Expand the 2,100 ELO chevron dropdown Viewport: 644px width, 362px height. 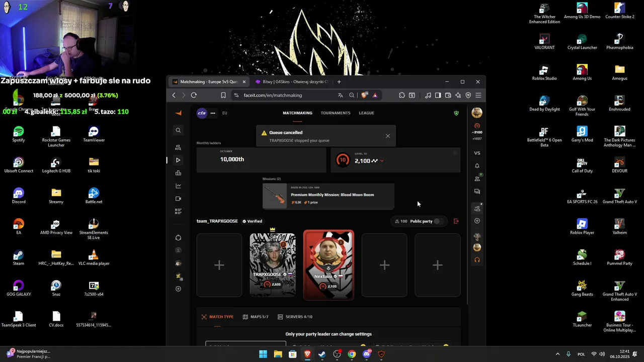tap(382, 161)
